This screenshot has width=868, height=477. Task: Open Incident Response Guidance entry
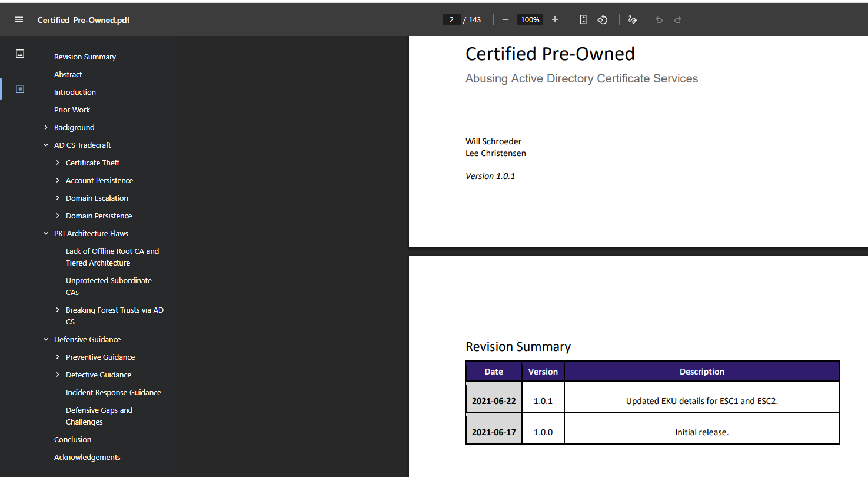pos(114,392)
